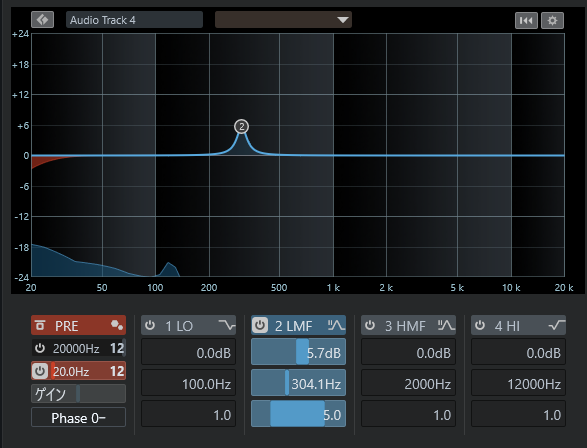Change slope 12 of 20000Hz filter
Image resolution: width=587 pixels, height=448 pixels.
(117, 349)
